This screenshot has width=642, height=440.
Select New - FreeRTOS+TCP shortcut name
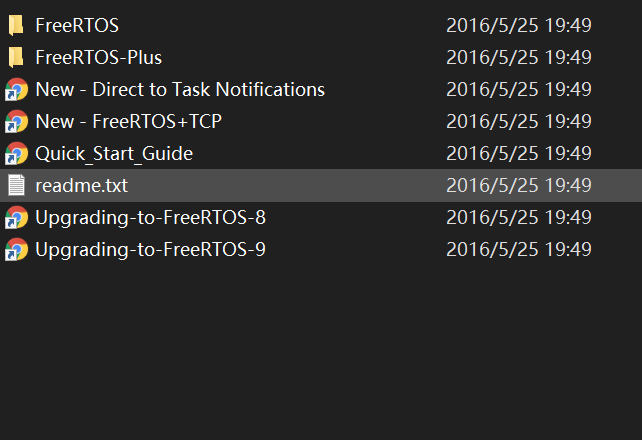(x=128, y=121)
